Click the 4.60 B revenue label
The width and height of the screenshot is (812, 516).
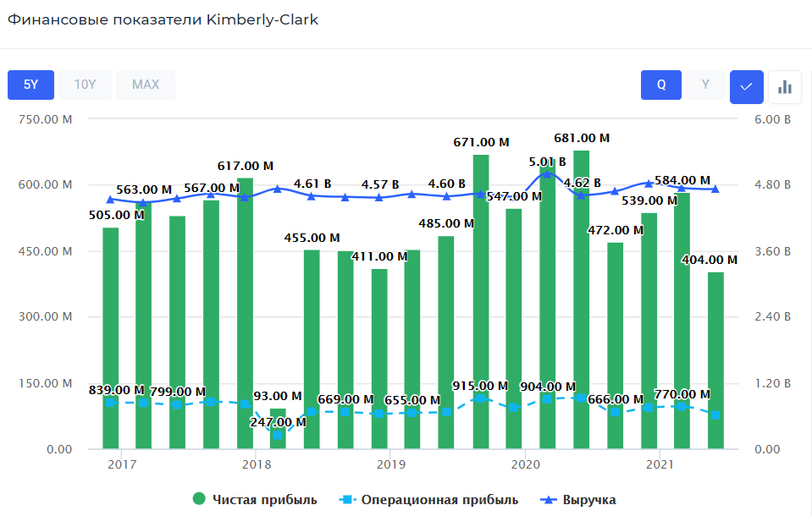446,184
